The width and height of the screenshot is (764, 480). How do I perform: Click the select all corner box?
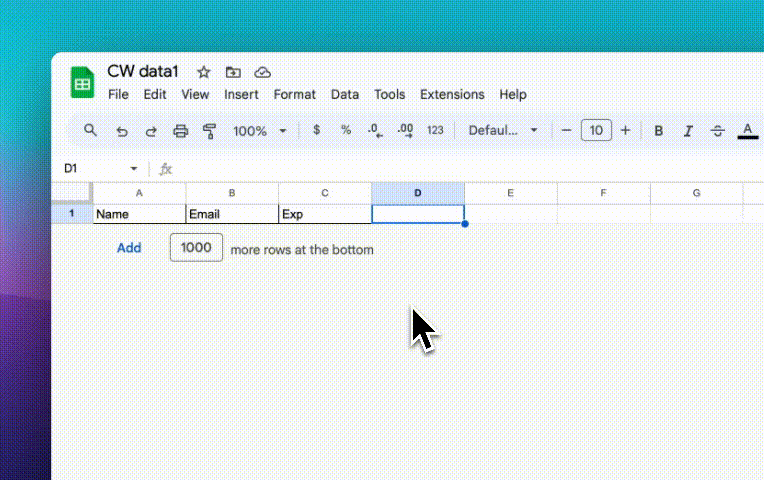(72, 192)
